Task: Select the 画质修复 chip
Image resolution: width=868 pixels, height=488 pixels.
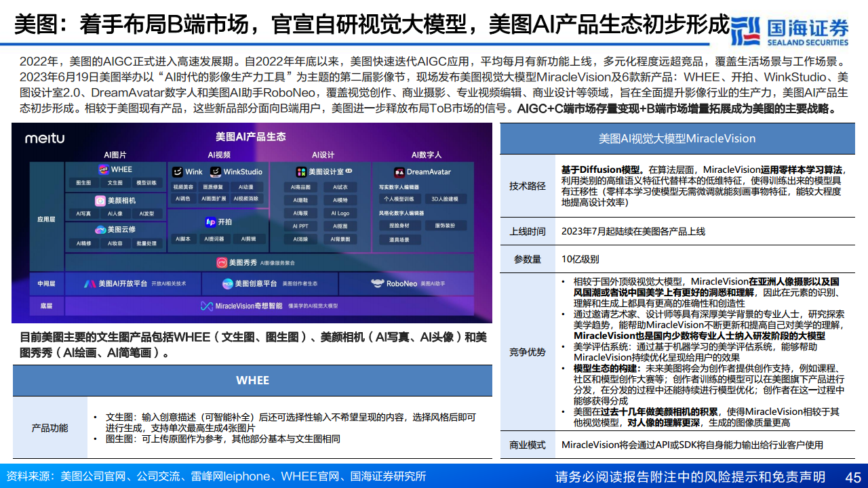Action: pyautogui.click(x=214, y=187)
